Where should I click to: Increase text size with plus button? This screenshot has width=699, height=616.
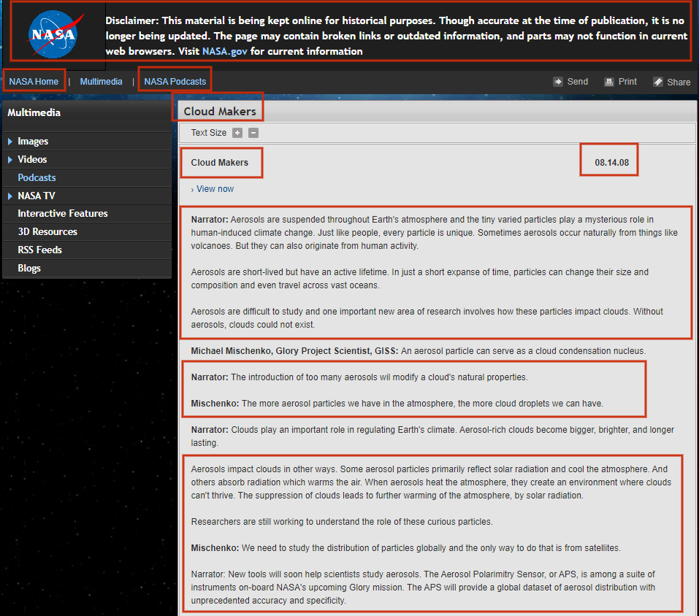237,133
